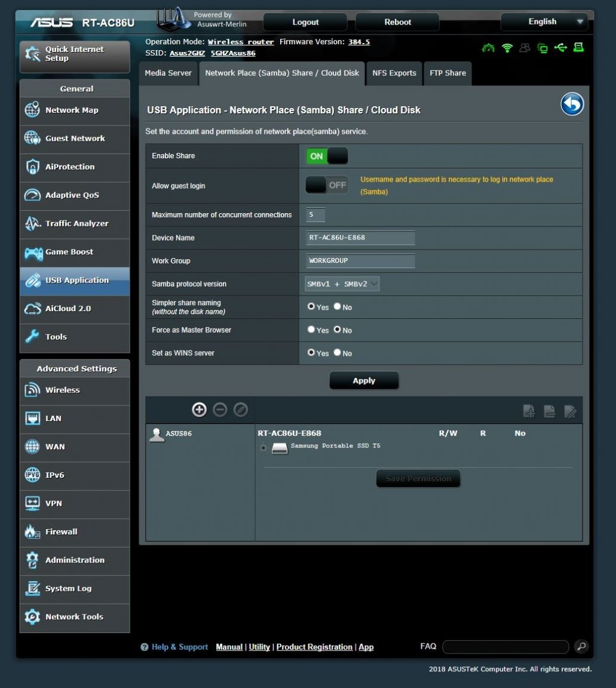The height and width of the screenshot is (688, 616).
Task: Select No for Force as Master Browser
Action: tap(337, 329)
